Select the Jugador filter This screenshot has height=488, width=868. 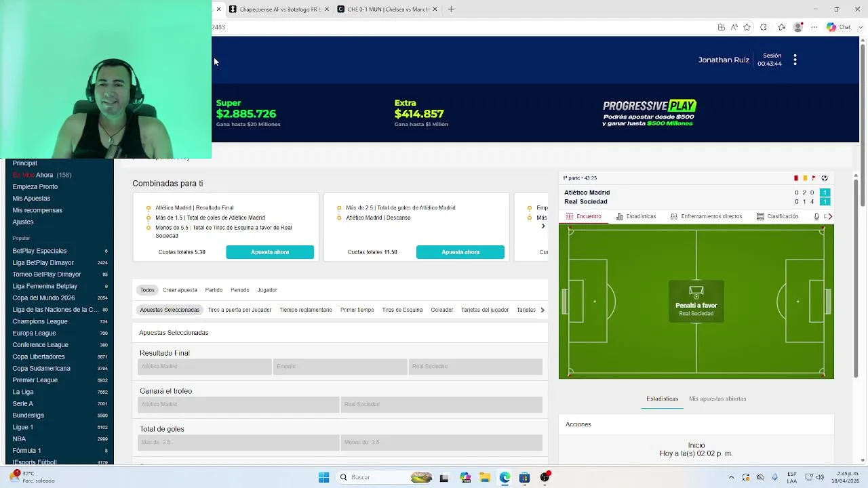[267, 290]
